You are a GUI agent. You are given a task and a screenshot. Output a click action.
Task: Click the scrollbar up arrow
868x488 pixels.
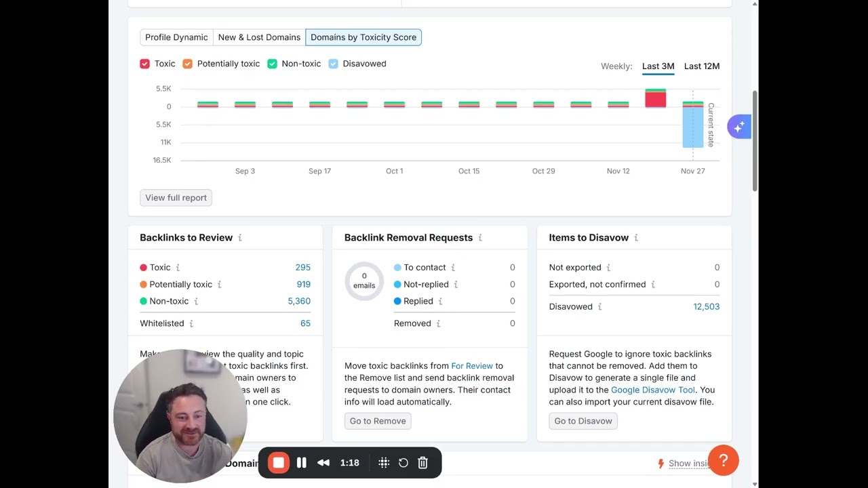(x=755, y=4)
